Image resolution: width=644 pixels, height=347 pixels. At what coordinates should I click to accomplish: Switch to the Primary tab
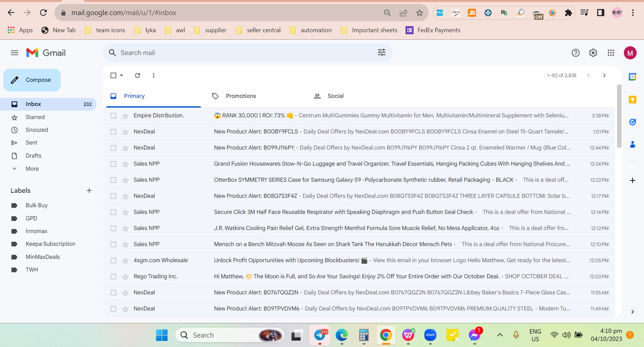(154, 96)
